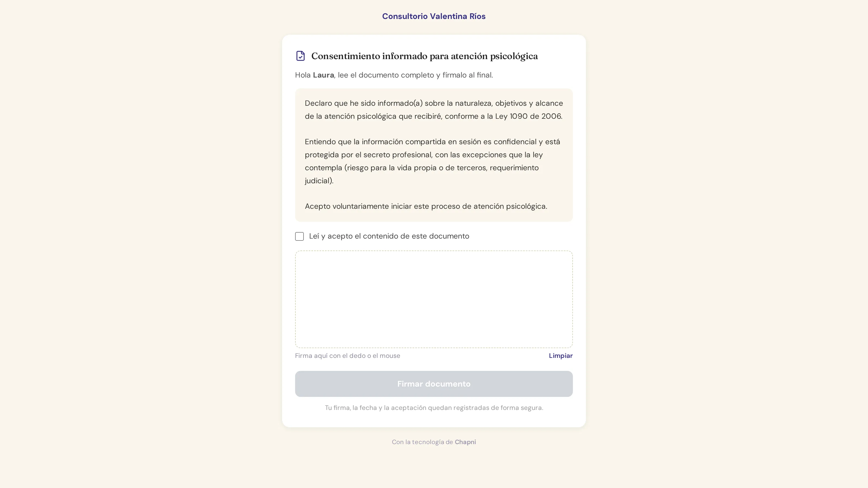
Task: Click the 'Leí y acepto el contenido' label
Action: tap(389, 236)
